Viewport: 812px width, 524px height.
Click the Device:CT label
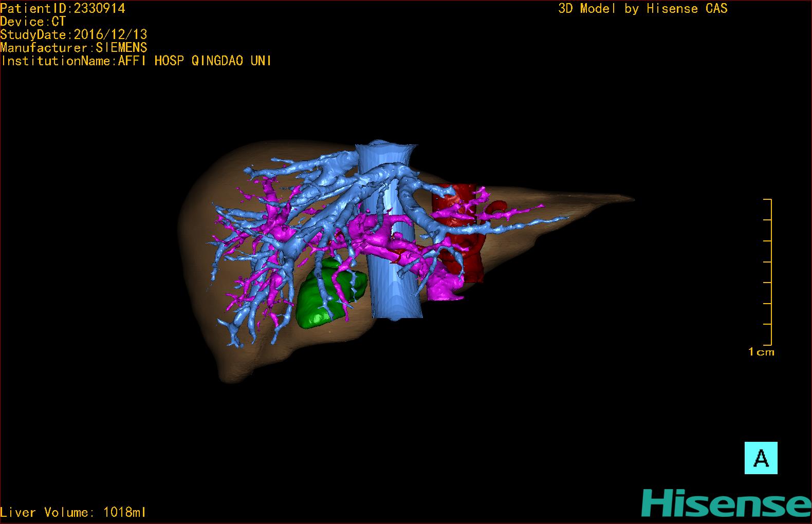click(x=33, y=22)
